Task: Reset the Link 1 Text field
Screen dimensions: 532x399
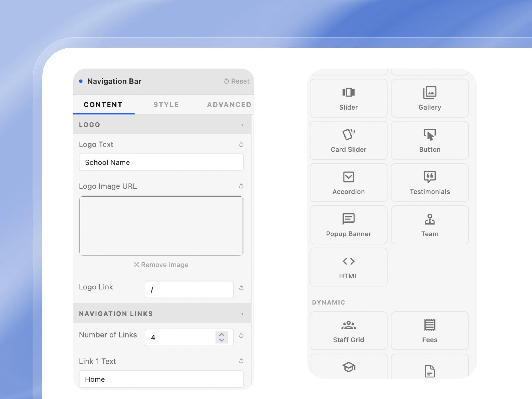Action: (x=241, y=361)
